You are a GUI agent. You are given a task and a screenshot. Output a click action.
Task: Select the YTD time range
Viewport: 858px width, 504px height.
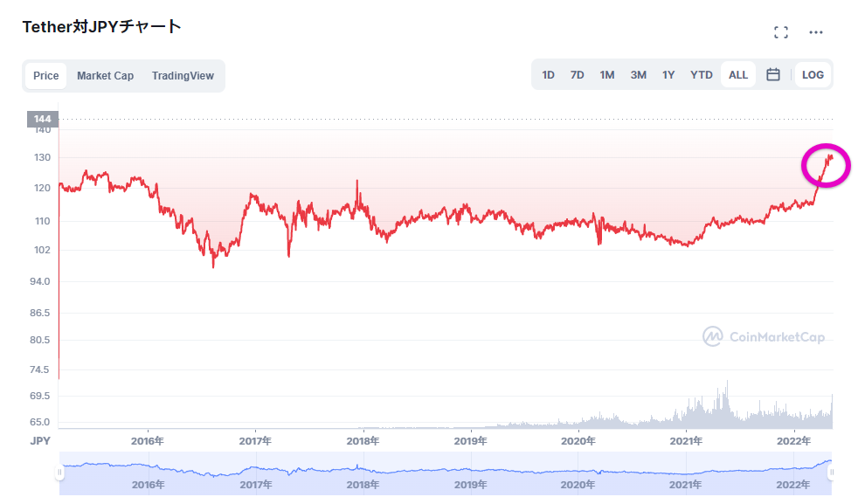coord(701,75)
